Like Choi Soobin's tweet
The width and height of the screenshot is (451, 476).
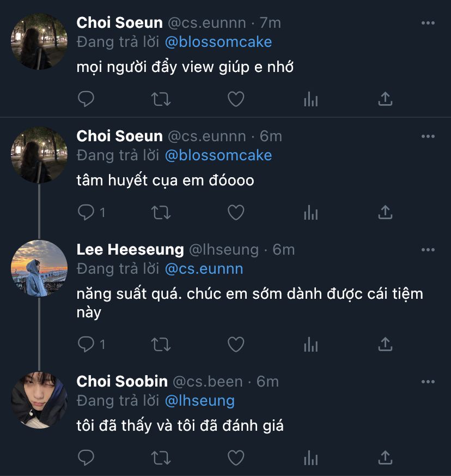[x=235, y=457]
